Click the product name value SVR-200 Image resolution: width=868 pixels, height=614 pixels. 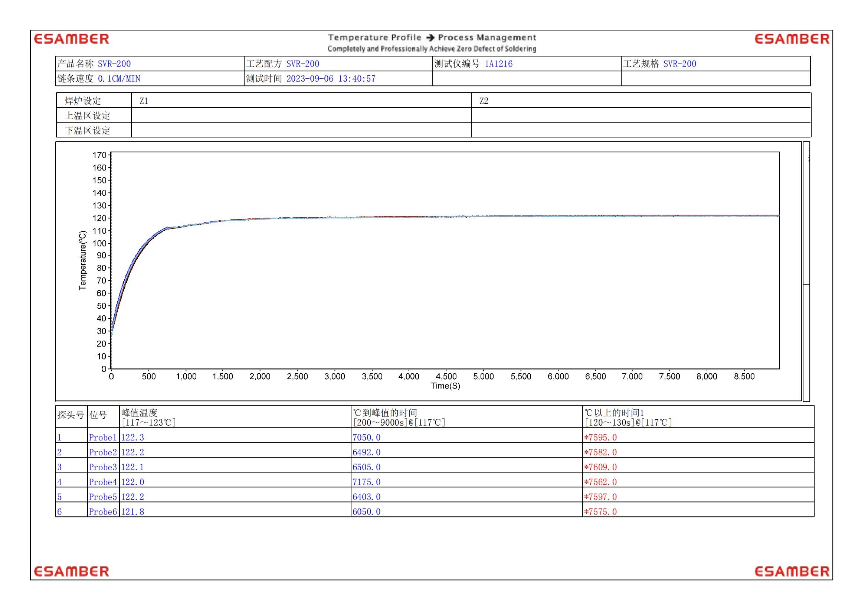pos(114,64)
